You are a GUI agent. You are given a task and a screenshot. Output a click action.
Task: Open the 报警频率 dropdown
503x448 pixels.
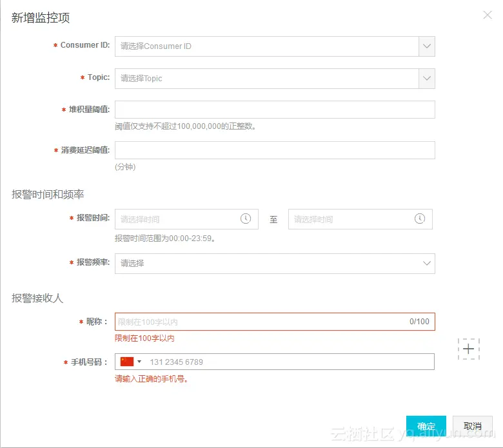click(275, 263)
